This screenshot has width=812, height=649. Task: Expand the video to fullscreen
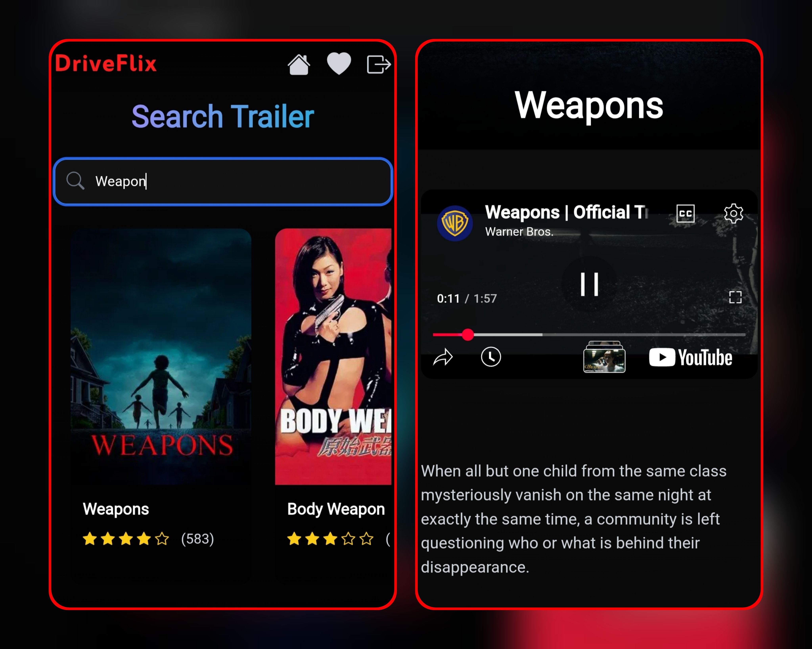tap(735, 297)
